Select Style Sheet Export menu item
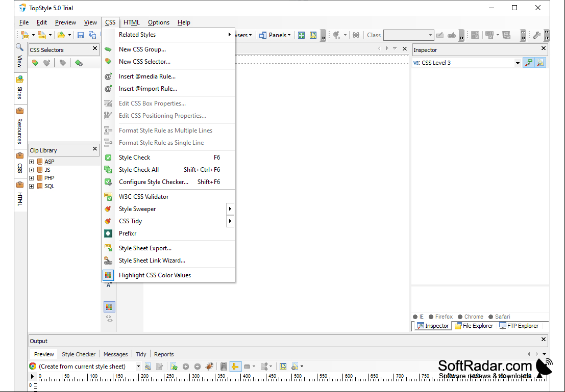565x392 pixels. 168,248
